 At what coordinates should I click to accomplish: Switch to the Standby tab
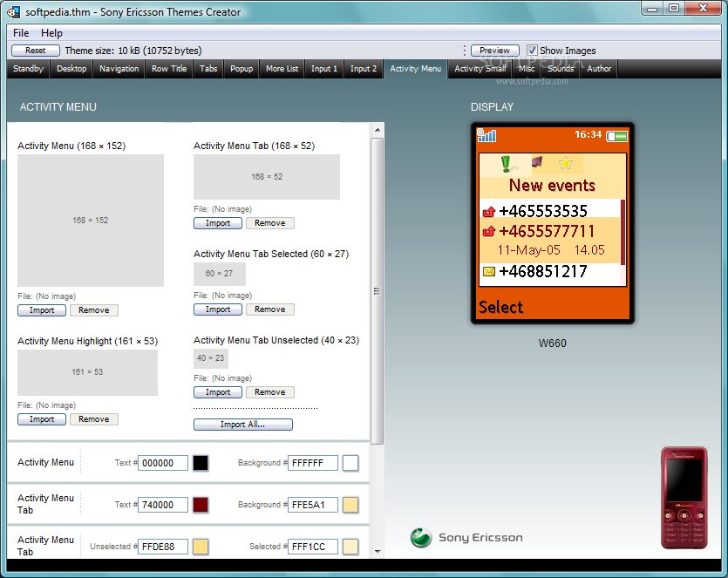pos(29,69)
